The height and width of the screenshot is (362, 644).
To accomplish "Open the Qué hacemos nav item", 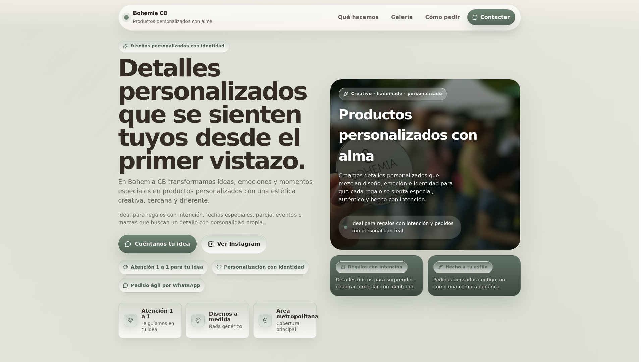I will click(x=358, y=17).
